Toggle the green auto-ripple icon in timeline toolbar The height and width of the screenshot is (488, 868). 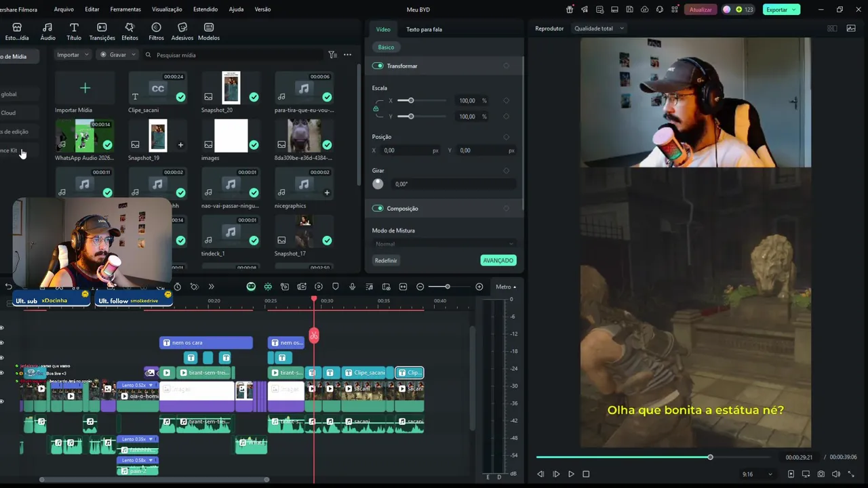[268, 287]
